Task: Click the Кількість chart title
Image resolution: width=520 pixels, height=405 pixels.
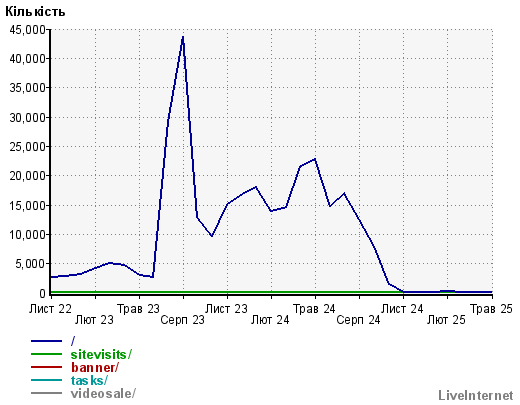Action: tap(35, 12)
